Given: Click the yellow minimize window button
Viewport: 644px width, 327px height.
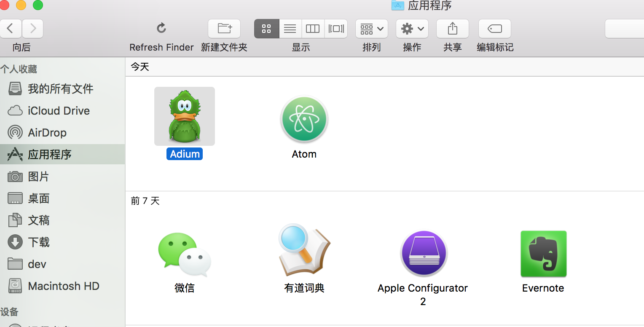Looking at the screenshot, I should 21,5.
